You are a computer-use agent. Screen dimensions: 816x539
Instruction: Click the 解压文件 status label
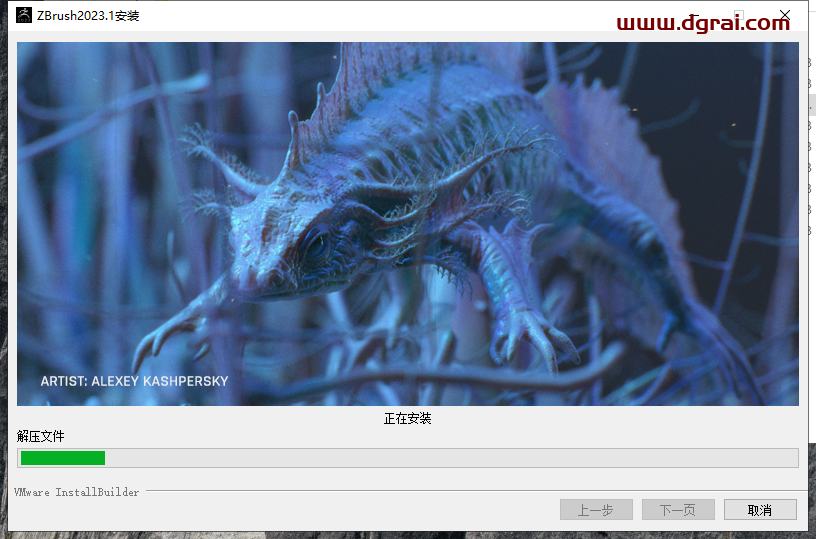pyautogui.click(x=41, y=436)
